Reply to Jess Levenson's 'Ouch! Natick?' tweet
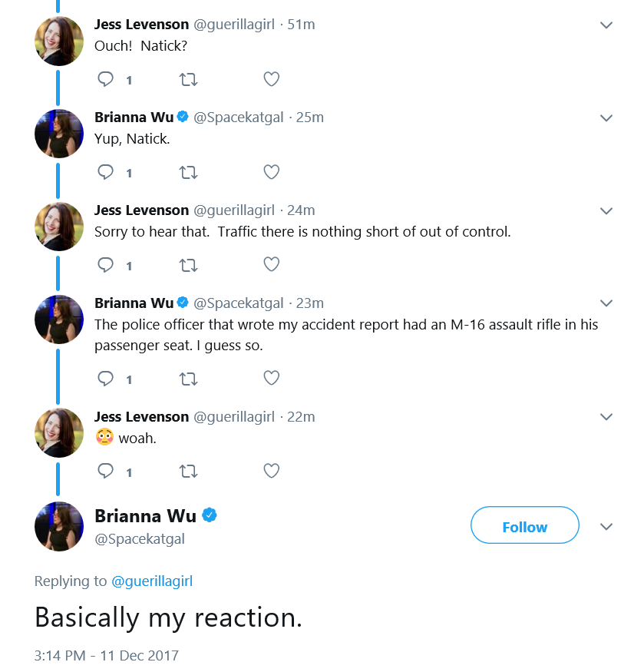 (105, 79)
